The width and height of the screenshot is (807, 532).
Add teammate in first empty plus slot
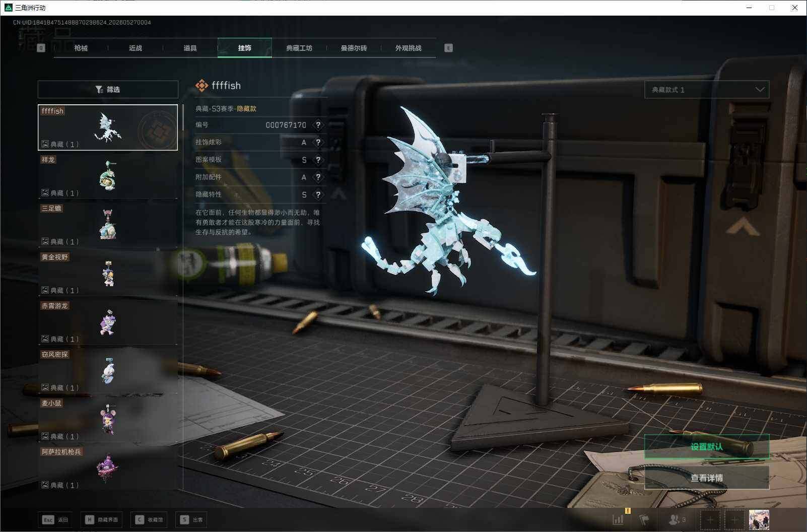tap(710, 519)
